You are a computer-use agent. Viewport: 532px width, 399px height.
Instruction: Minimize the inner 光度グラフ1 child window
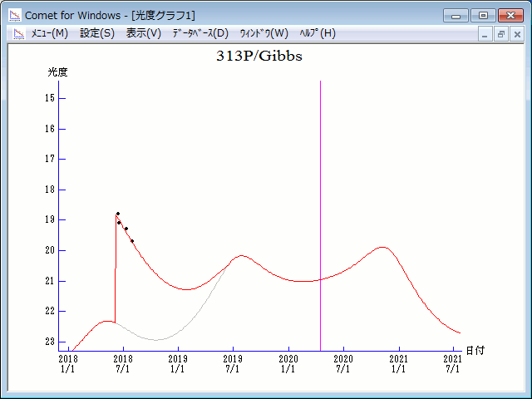click(485, 34)
